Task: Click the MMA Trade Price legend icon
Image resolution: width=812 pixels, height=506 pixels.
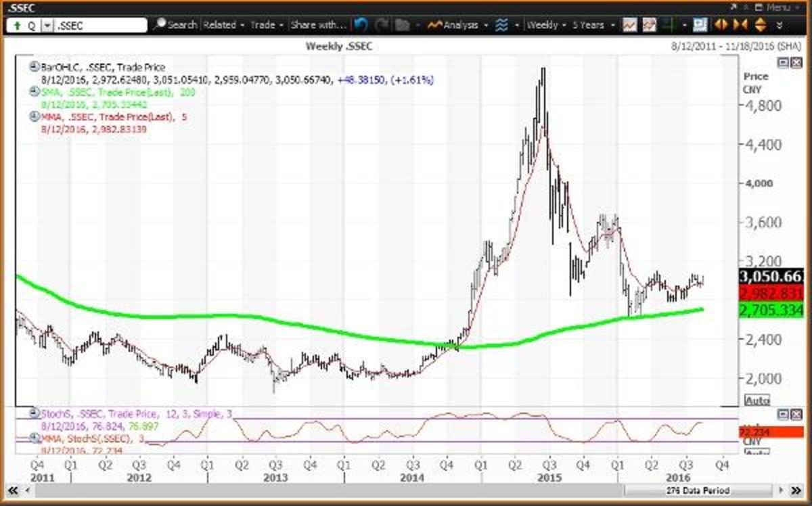Action: click(35, 116)
